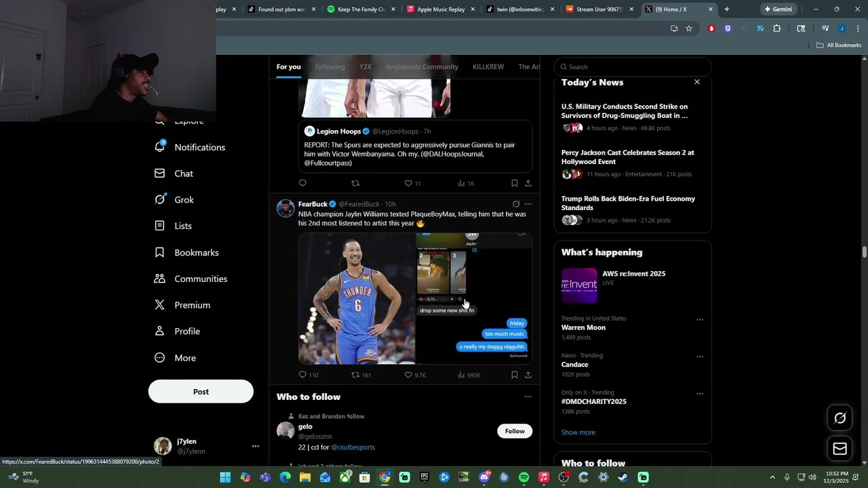
Task: Switch to the Anglebeats Community tab
Action: (422, 67)
